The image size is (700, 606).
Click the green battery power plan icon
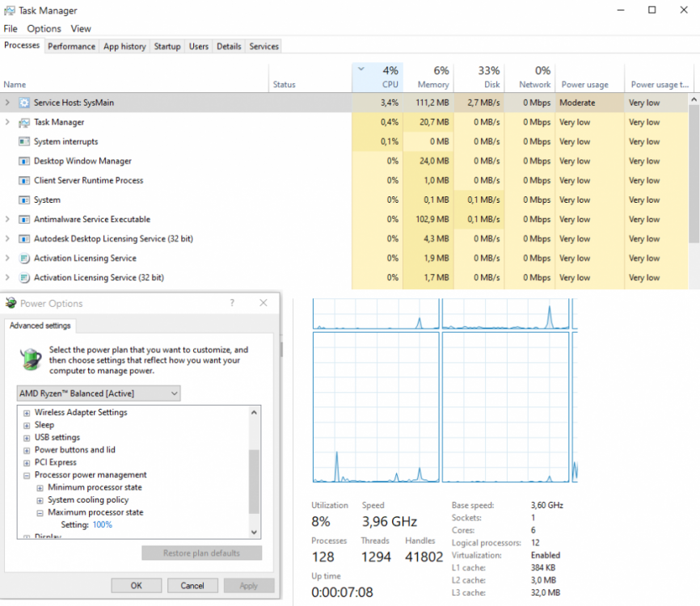tap(31, 359)
